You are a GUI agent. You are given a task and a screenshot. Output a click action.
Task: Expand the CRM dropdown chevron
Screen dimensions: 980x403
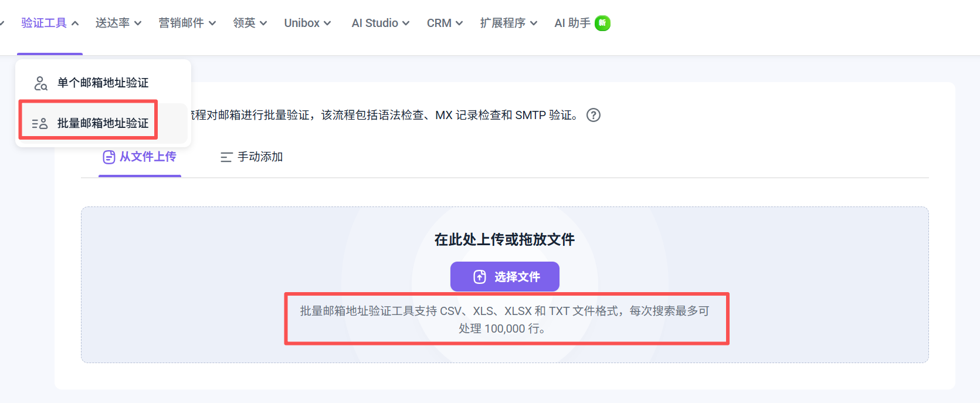pyautogui.click(x=459, y=23)
